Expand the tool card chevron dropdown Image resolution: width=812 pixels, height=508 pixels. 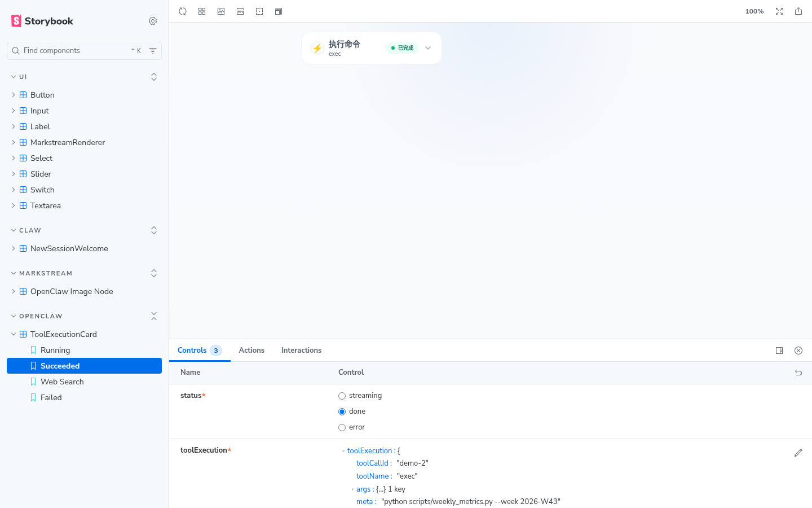(428, 48)
